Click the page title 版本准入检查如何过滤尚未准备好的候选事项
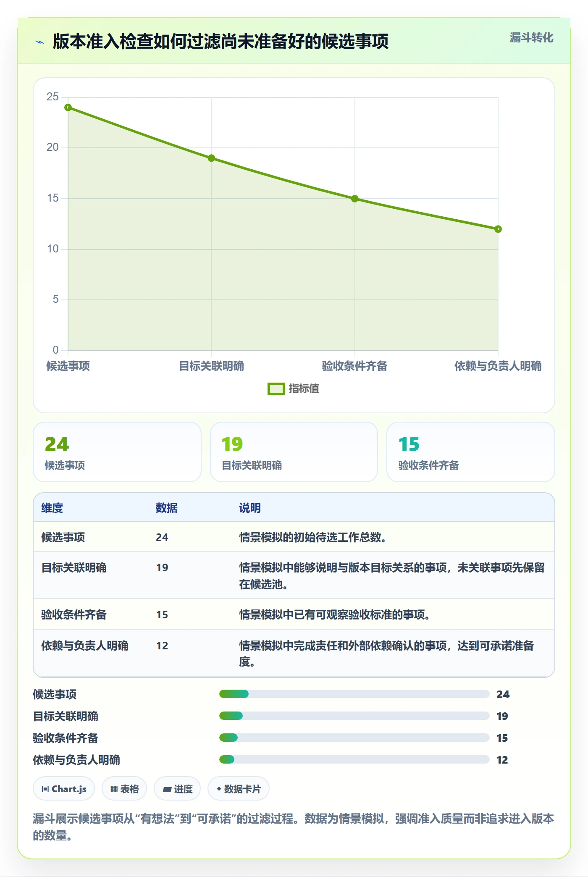The image size is (588, 877). point(220,42)
